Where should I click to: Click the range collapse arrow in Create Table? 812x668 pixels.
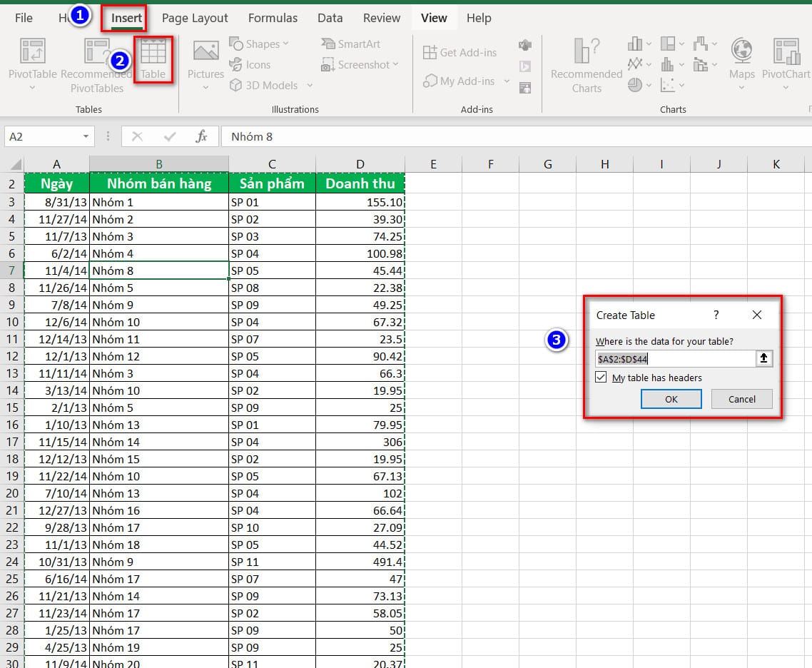click(764, 359)
